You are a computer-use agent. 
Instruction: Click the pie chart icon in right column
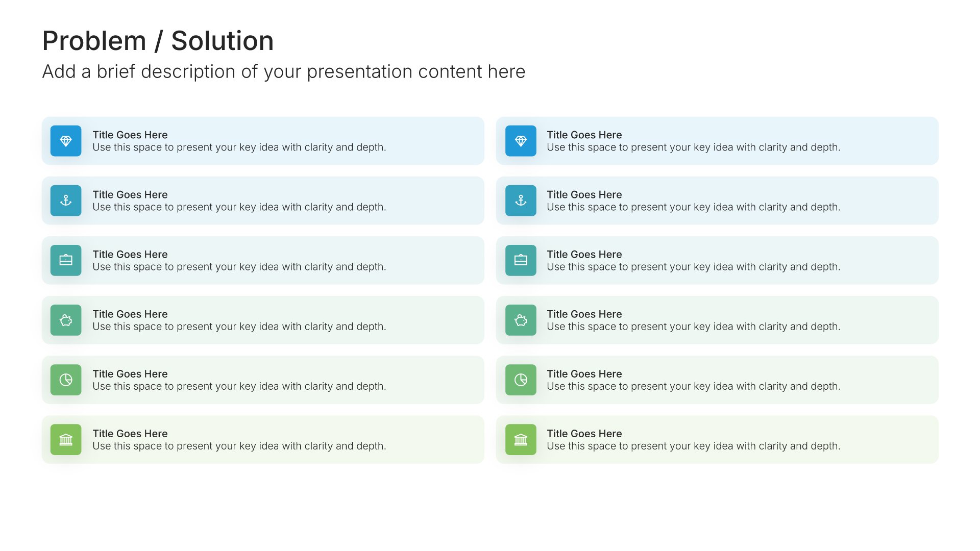[x=521, y=380]
